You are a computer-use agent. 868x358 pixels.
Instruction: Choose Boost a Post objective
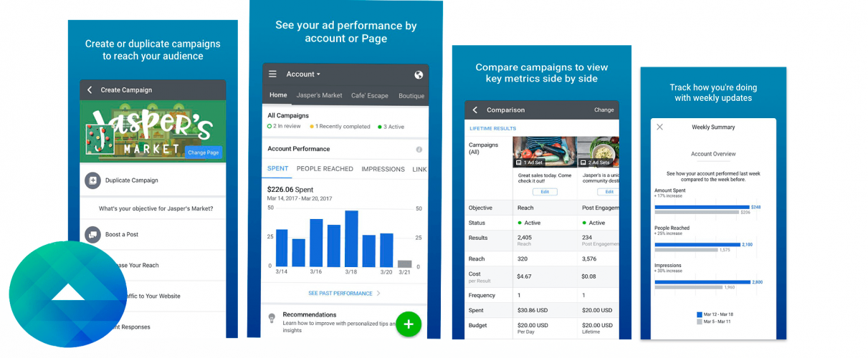point(153,234)
